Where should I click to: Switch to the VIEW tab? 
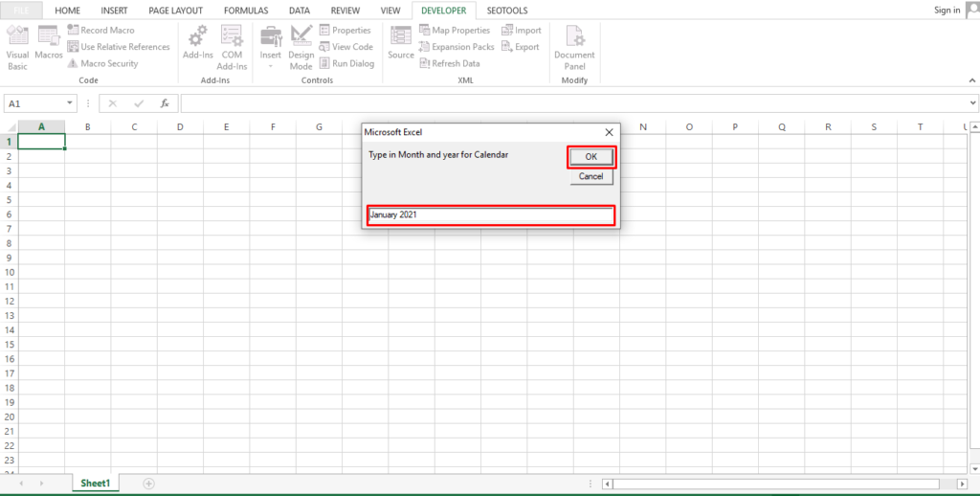390,11
